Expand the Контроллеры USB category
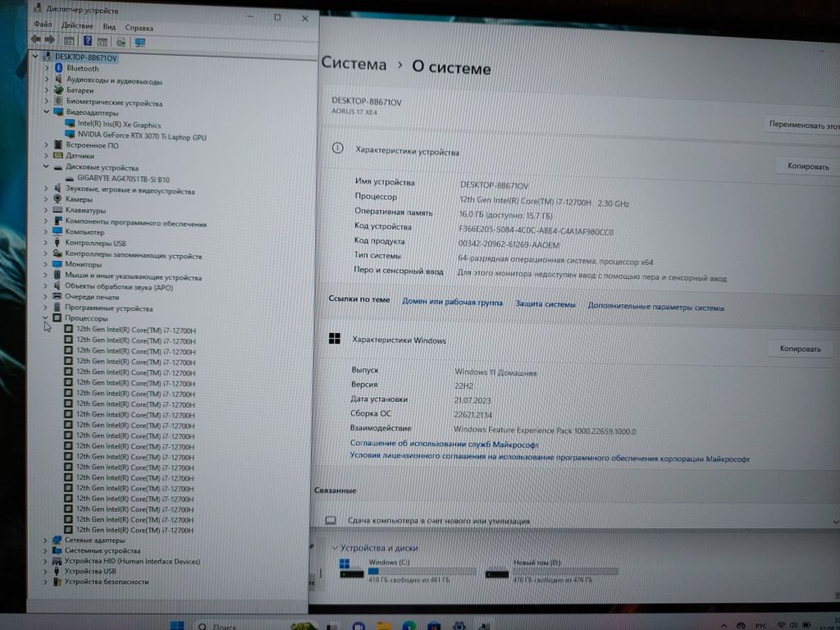 46,242
